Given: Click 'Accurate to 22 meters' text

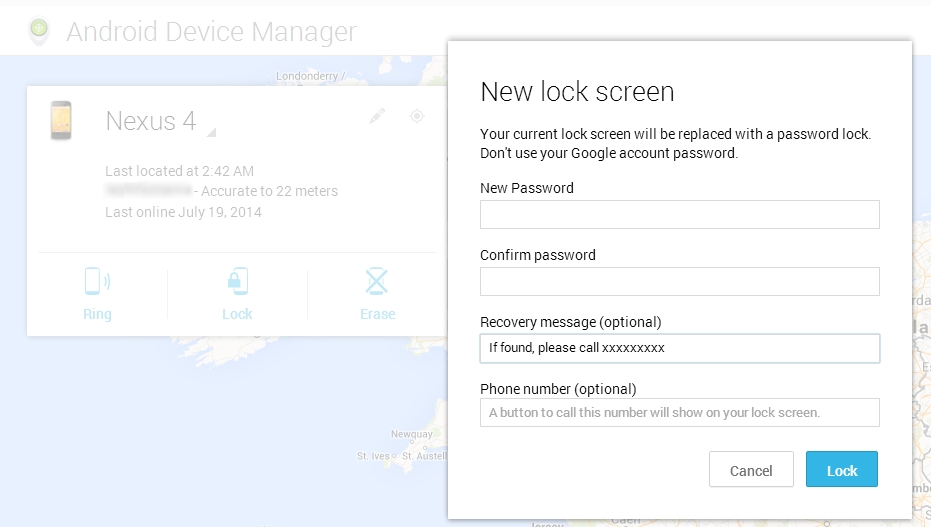Looking at the screenshot, I should pos(270,191).
